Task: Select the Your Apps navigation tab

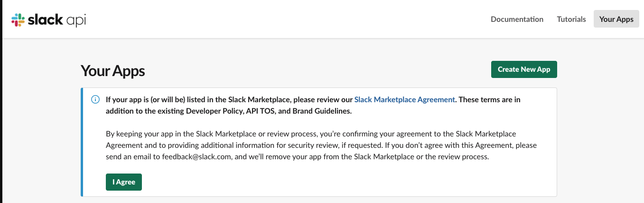Action: pos(616,19)
